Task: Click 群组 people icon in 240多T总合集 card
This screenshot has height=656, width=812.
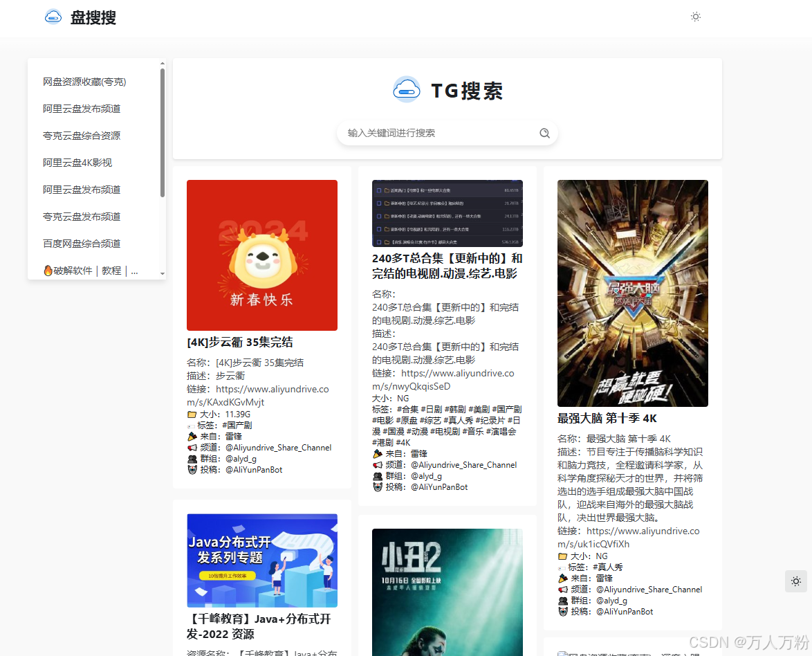Action: (x=378, y=476)
